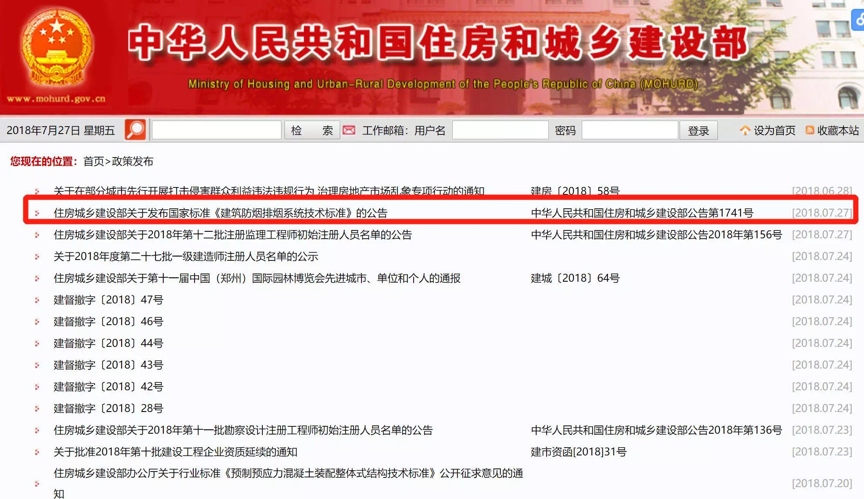Open the 治理房地产市场乱象专项行动 notice
Viewport: 864px width, 499px height.
tap(269, 191)
